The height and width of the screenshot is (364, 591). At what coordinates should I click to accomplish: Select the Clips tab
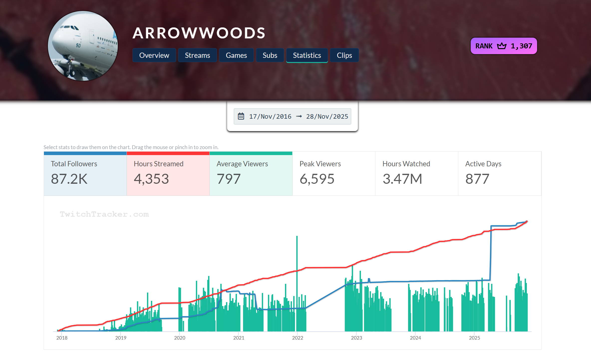coord(344,55)
